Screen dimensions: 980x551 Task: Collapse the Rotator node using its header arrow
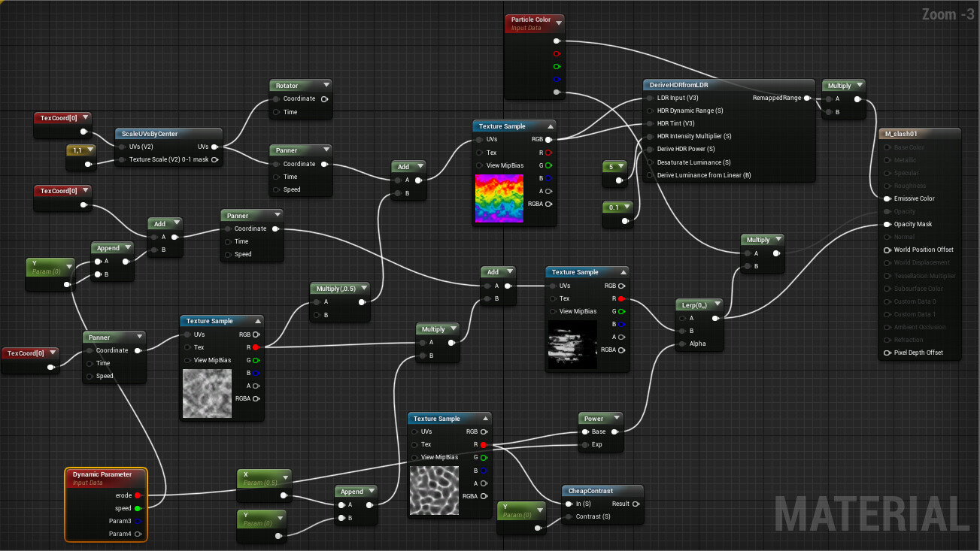(x=327, y=84)
